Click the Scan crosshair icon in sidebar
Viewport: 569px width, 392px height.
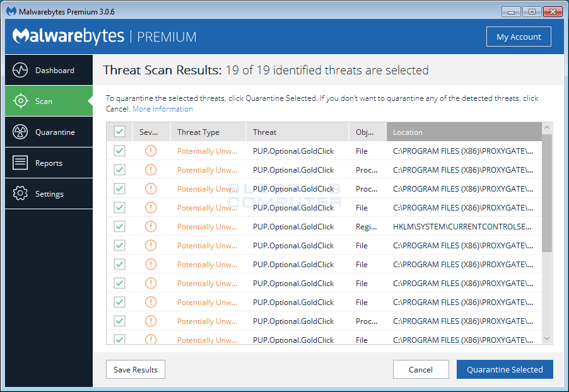click(20, 101)
